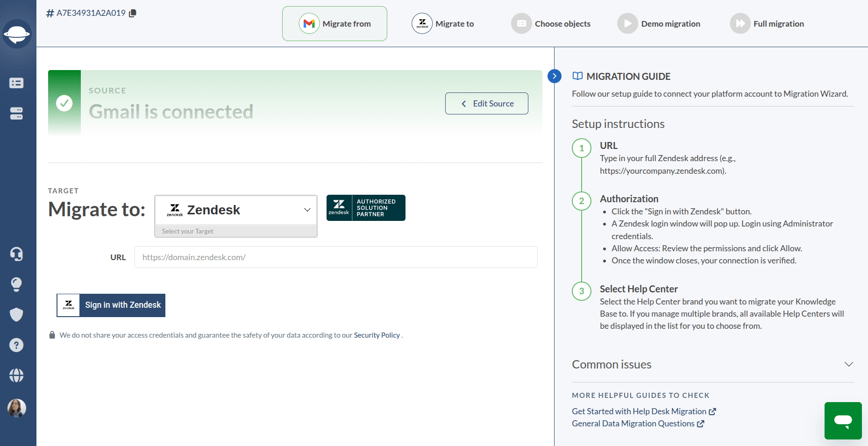Open Get Started with Help Desk Migration link
Screen dimensions: 868x446
(x=644, y=411)
